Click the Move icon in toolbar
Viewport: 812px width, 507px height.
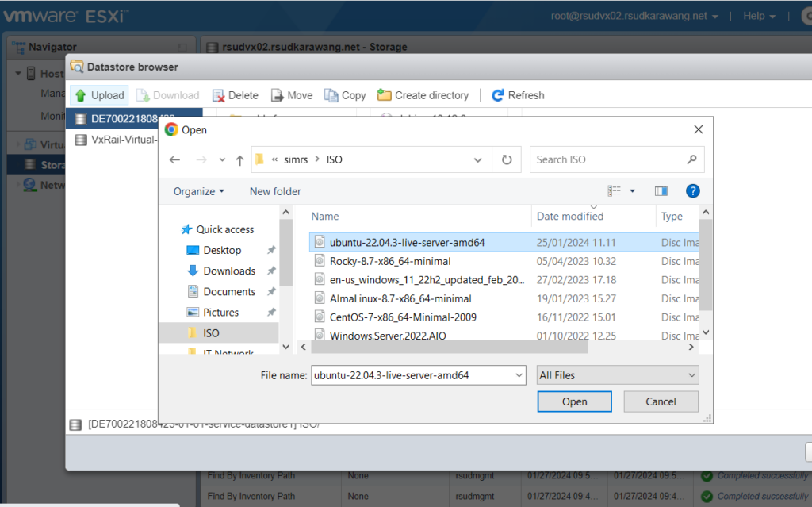(278, 95)
